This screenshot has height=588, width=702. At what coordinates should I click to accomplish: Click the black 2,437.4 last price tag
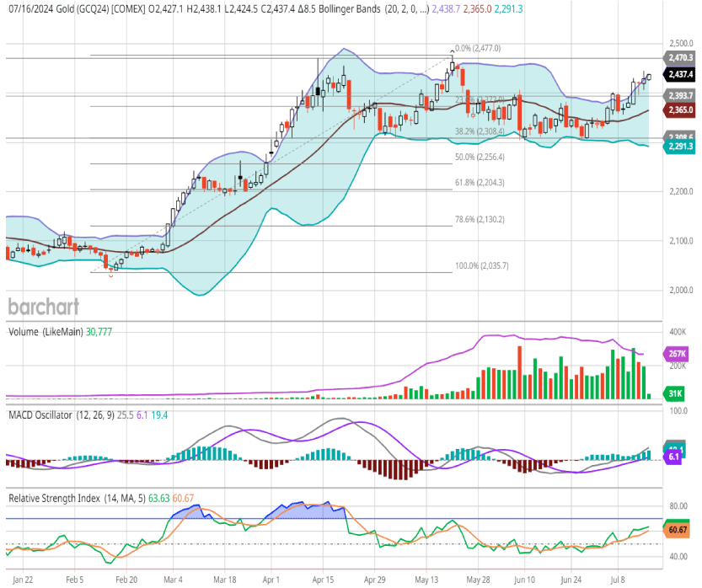click(x=680, y=73)
